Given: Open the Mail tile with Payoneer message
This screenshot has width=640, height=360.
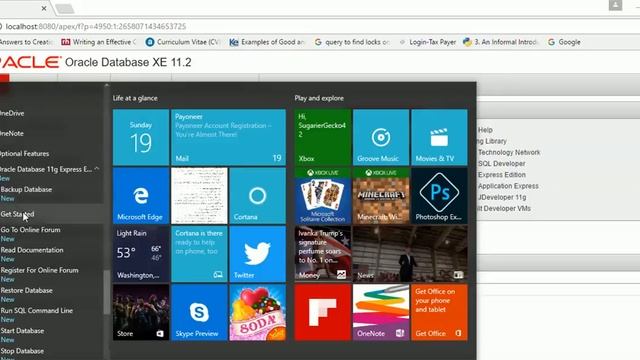Looking at the screenshot, I should tap(229, 137).
